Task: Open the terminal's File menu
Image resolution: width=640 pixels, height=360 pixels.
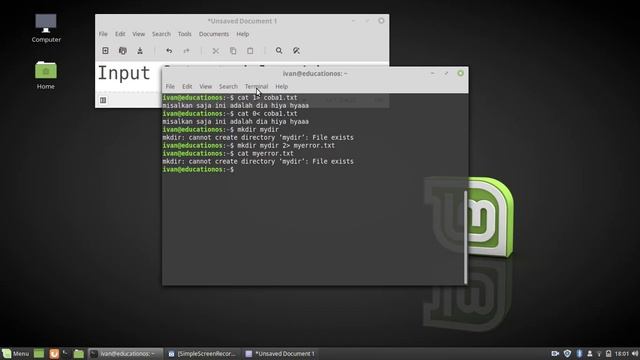Action: tap(170, 87)
